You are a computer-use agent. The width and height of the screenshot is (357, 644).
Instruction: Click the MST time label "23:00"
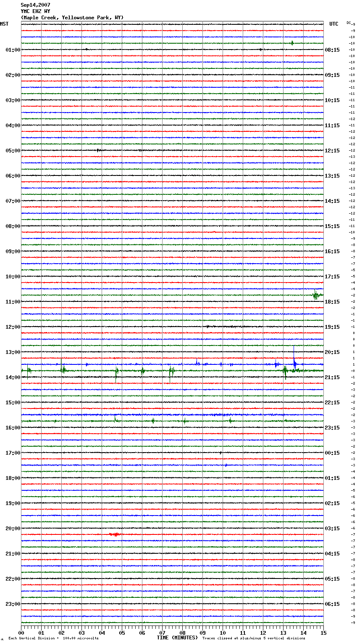click(x=13, y=604)
